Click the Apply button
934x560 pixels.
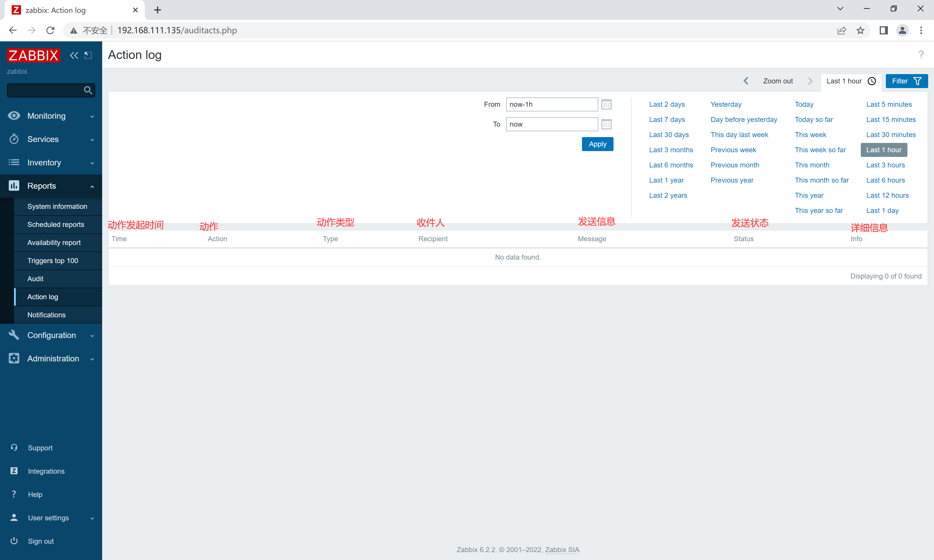pyautogui.click(x=598, y=144)
